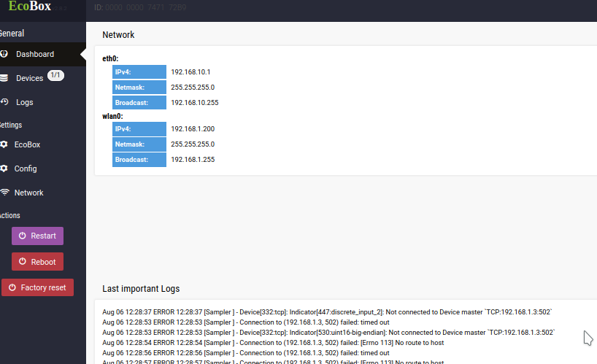The width and height of the screenshot is (597, 364).
Task: Click the Restart button
Action: [37, 236]
